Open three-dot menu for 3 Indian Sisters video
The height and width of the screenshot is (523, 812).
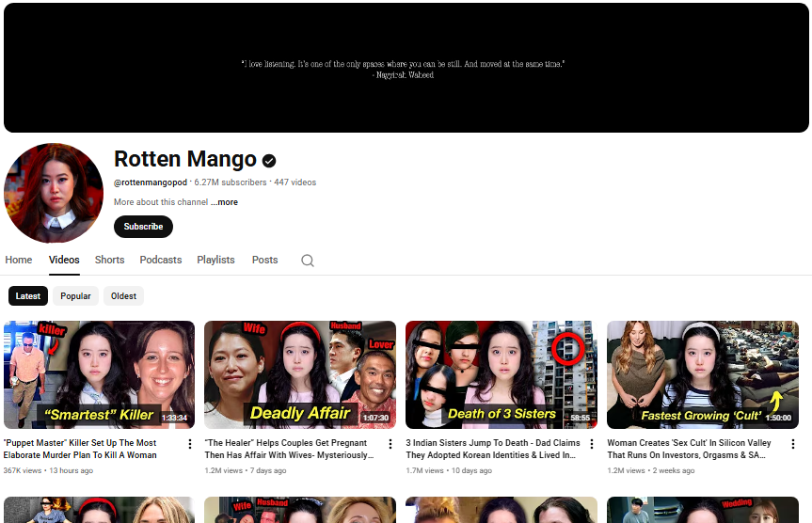click(592, 444)
